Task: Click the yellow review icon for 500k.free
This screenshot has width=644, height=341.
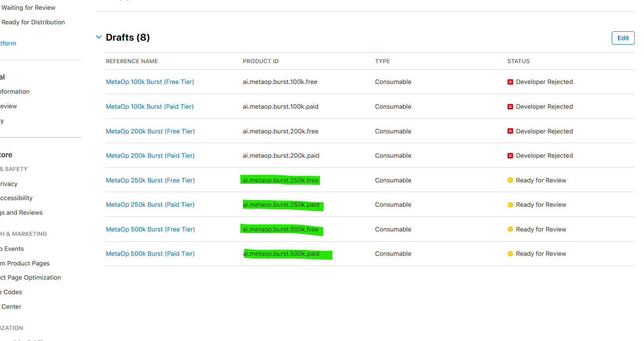Action: [510, 229]
